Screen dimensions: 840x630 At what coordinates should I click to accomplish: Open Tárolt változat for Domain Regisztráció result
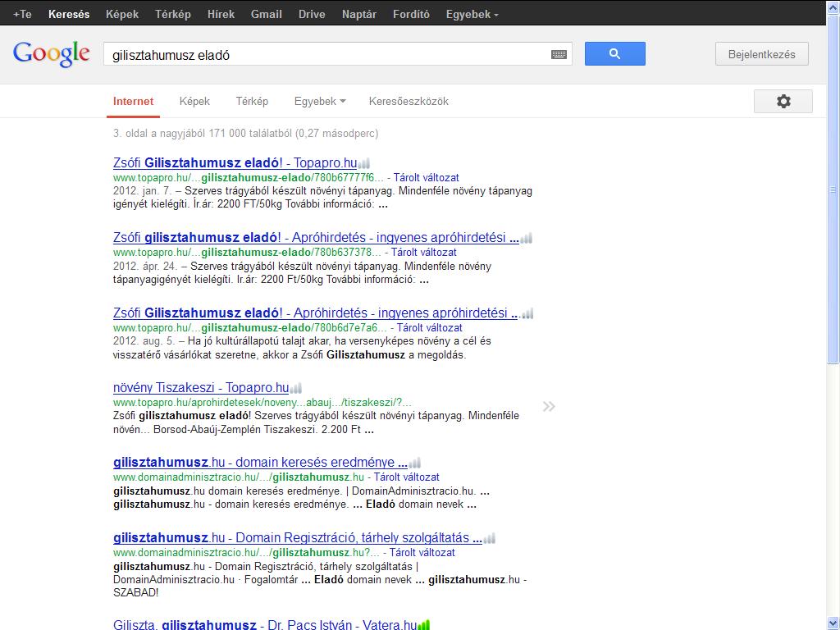coord(422,552)
